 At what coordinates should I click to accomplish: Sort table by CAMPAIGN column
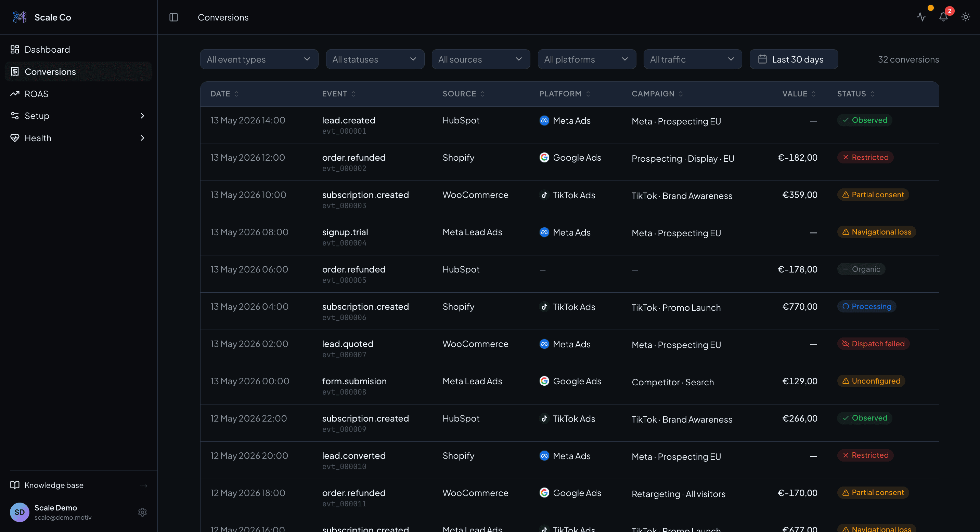(657, 94)
